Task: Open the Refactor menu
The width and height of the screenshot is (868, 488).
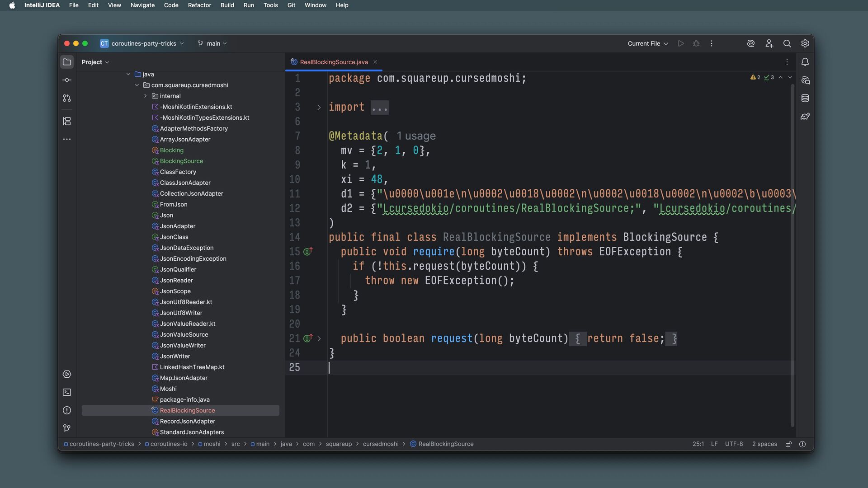Action: click(x=199, y=5)
